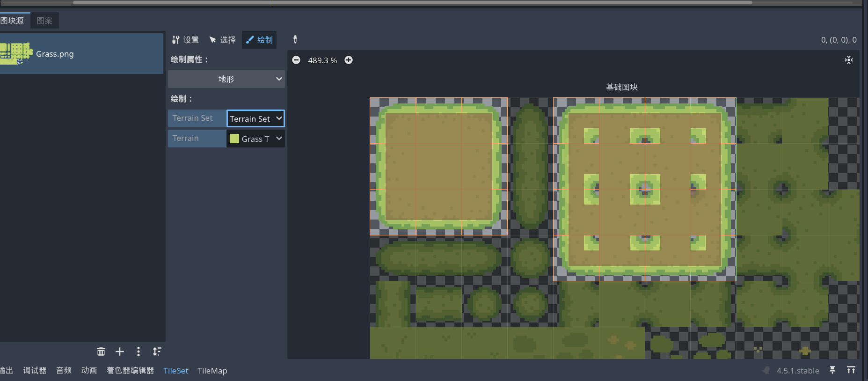
Task: Delete the selected tile source
Action: pyautogui.click(x=101, y=352)
